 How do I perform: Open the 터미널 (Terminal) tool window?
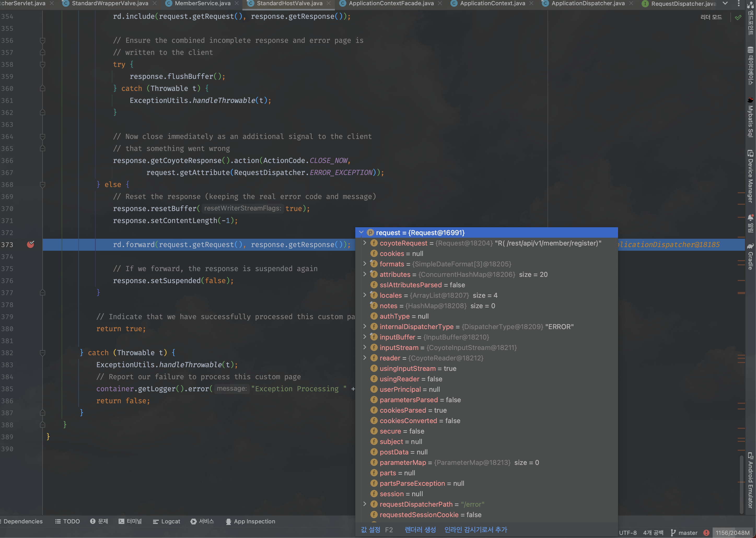[x=130, y=521]
